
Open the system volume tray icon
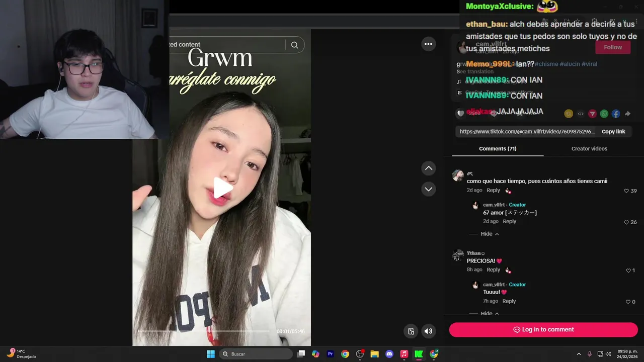[608, 354]
